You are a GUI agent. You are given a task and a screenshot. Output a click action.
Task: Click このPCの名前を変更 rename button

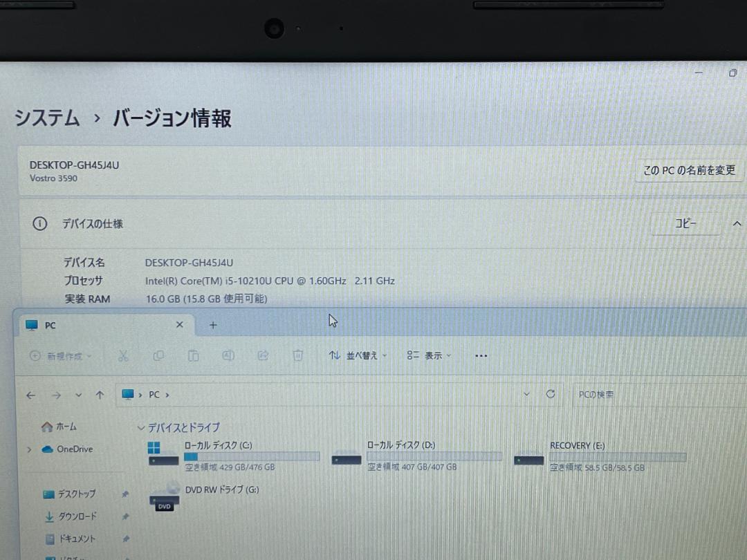(x=690, y=170)
